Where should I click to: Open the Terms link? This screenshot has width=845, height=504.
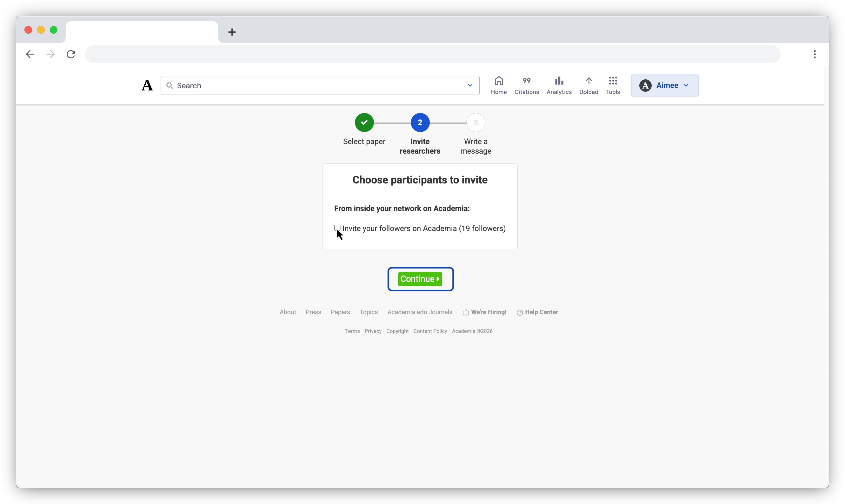pos(352,331)
